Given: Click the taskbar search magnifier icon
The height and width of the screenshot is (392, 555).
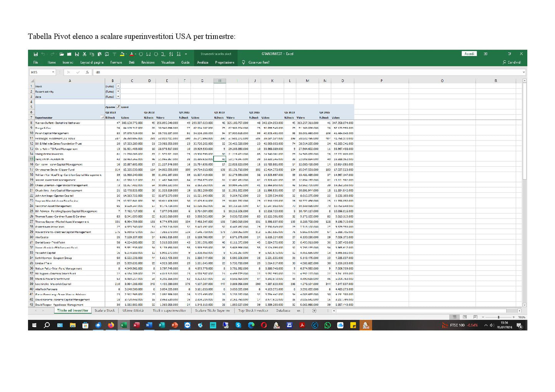Looking at the screenshot, I should coord(47,325).
